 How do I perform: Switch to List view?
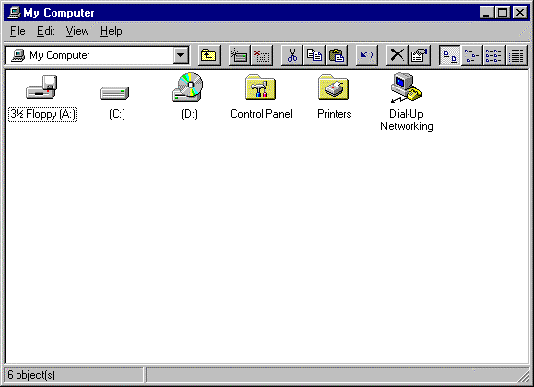[494, 55]
